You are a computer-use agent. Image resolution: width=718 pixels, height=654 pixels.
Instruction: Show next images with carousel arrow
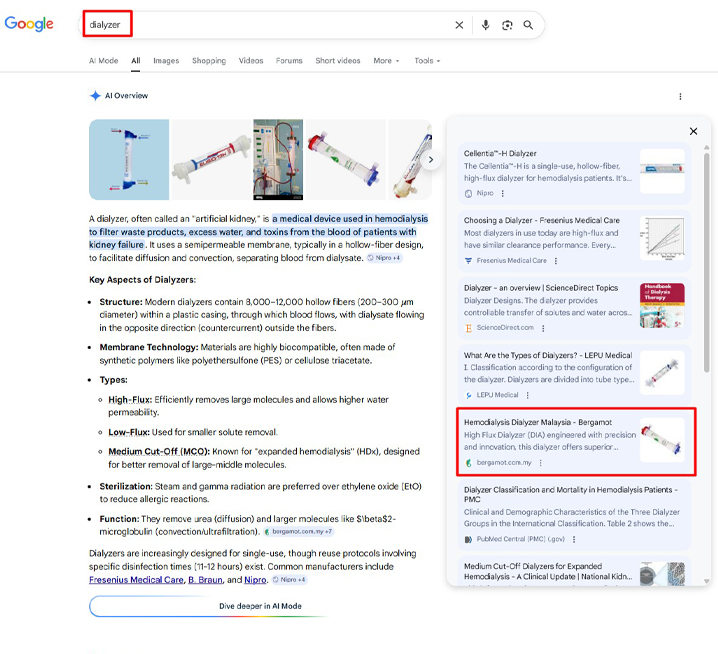click(431, 160)
